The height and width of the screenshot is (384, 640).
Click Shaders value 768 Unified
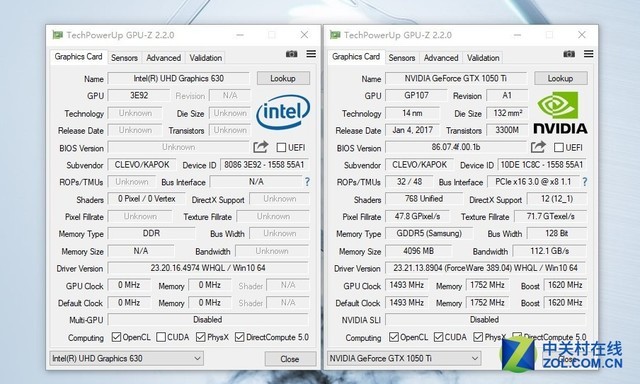424,199
